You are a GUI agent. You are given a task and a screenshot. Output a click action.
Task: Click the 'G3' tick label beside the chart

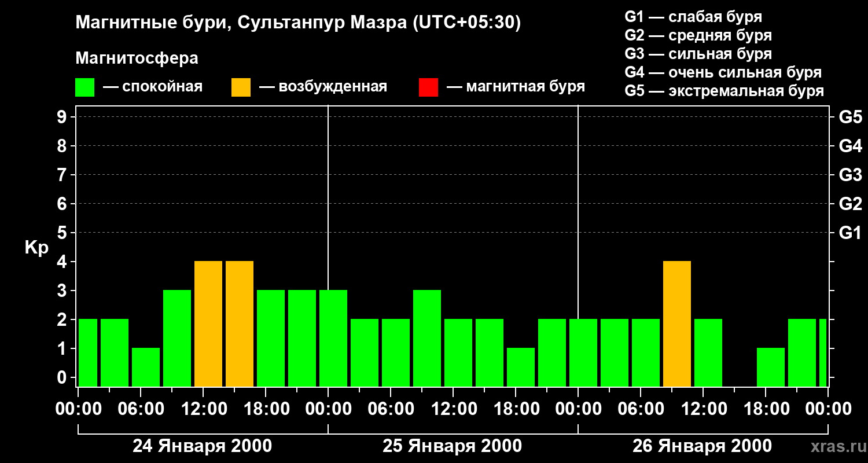(851, 175)
